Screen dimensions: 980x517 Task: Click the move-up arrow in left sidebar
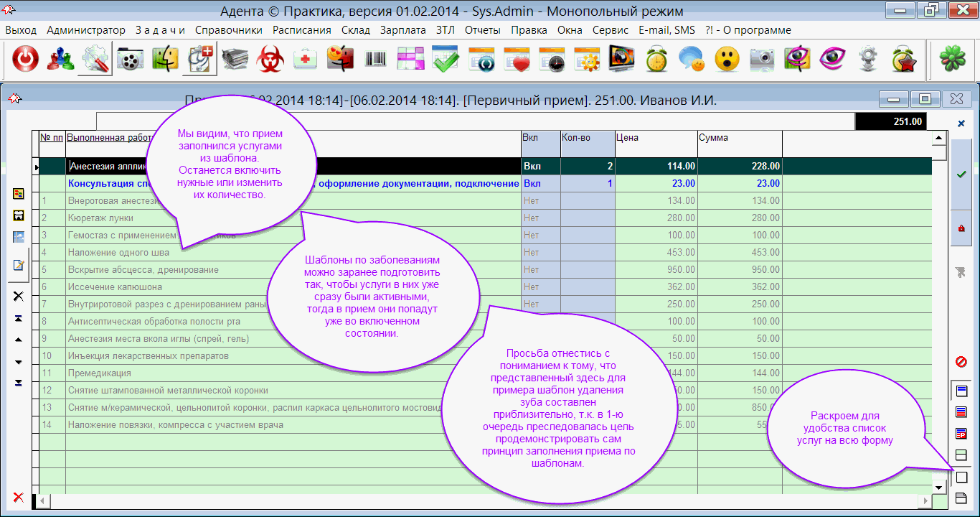19,340
